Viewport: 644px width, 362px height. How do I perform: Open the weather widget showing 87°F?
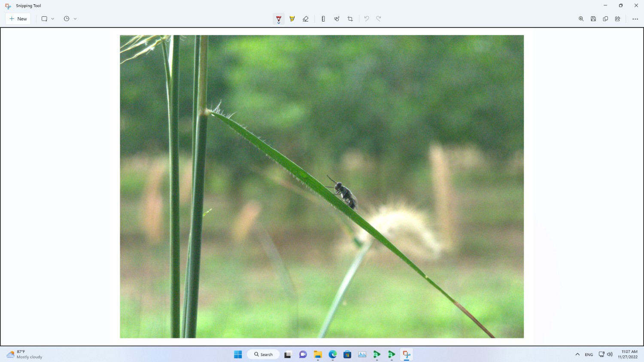pos(24,354)
